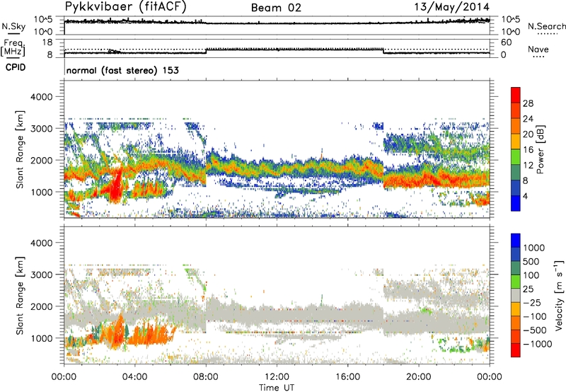566x392 pixels.
Task: Click the "12:00" time axis label
Action: (277, 377)
